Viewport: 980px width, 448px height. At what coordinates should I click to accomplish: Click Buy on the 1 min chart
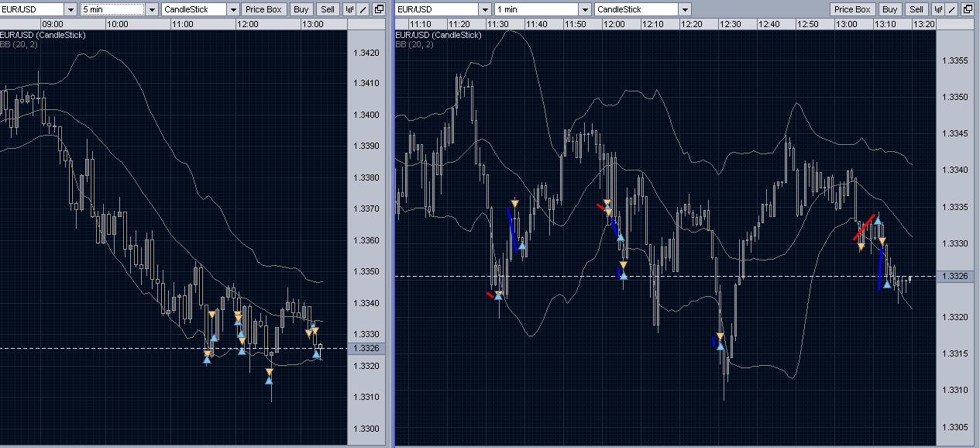pos(890,9)
